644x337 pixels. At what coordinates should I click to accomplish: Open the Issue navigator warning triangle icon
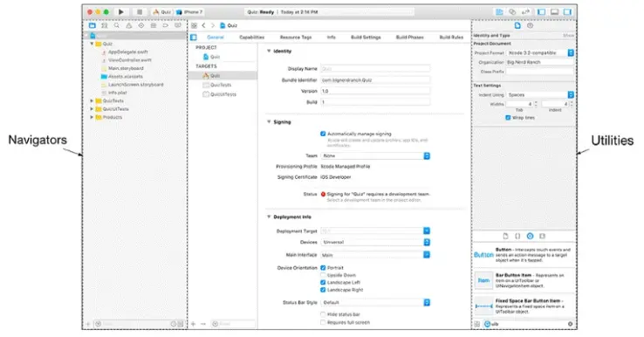click(129, 25)
